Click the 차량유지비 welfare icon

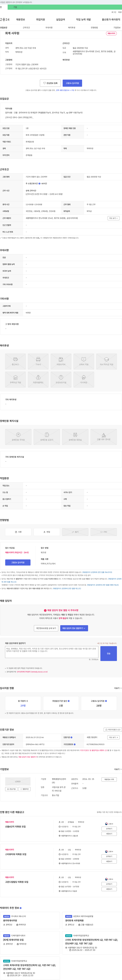(x=61, y=361)
